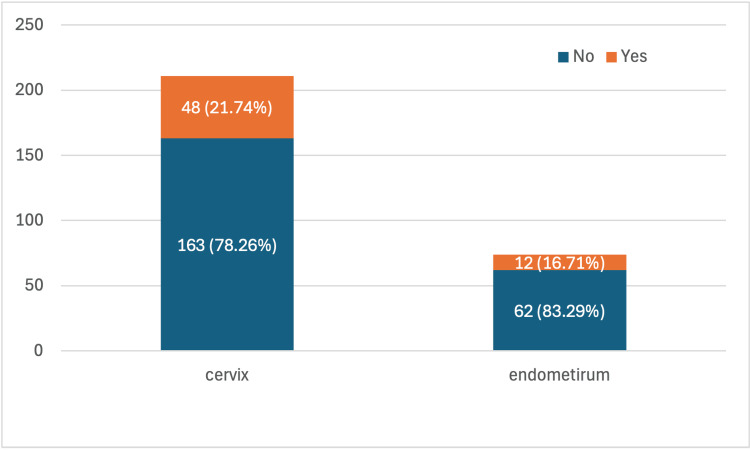Click the 50 value axis label
This screenshot has height=450, width=750.
34,285
